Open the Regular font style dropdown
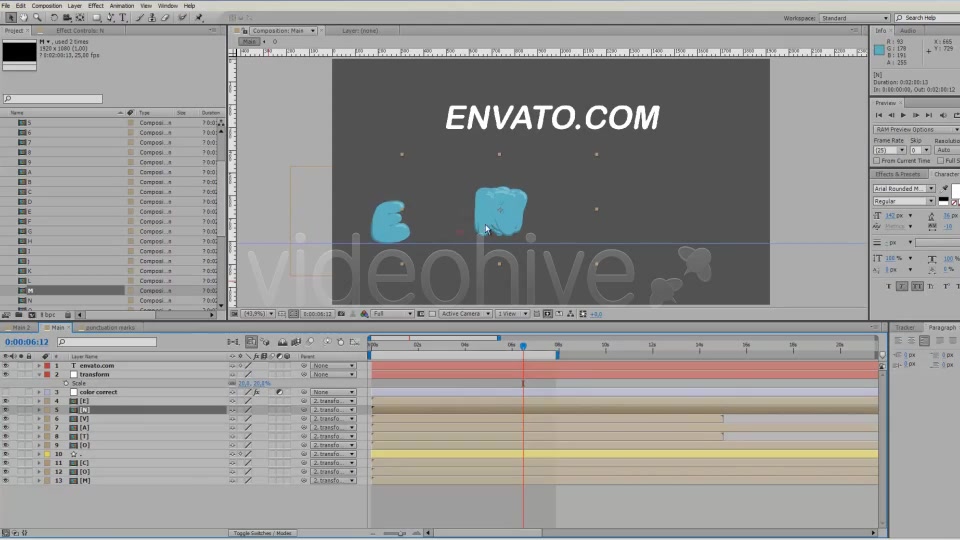 [x=904, y=201]
